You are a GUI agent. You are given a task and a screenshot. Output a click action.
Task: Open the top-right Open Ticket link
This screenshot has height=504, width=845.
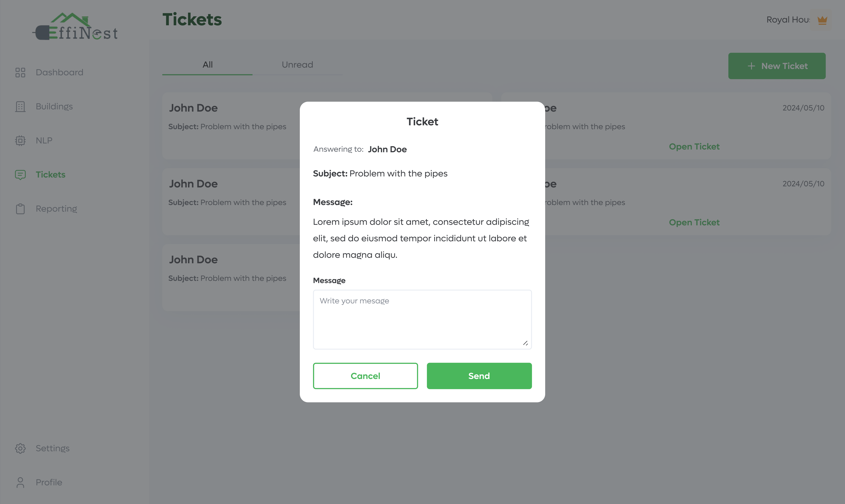[694, 147]
